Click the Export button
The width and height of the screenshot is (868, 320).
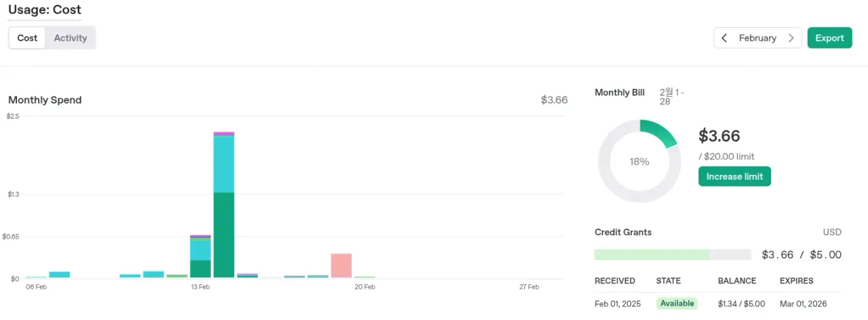tap(829, 38)
